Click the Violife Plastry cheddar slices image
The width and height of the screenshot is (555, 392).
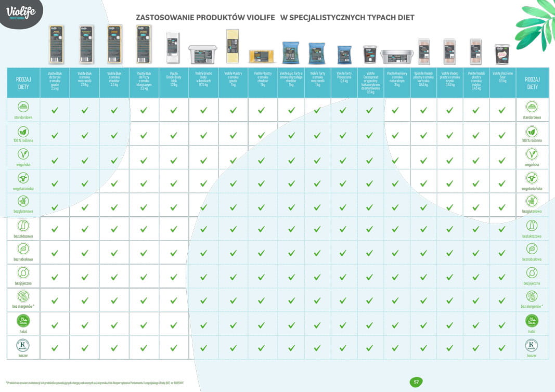tap(261, 56)
